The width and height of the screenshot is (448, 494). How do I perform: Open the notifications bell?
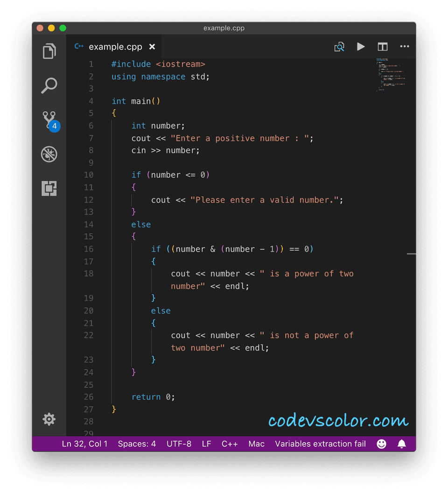click(401, 444)
